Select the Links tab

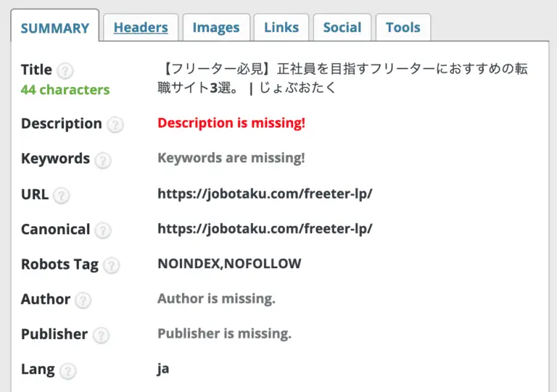tap(281, 28)
